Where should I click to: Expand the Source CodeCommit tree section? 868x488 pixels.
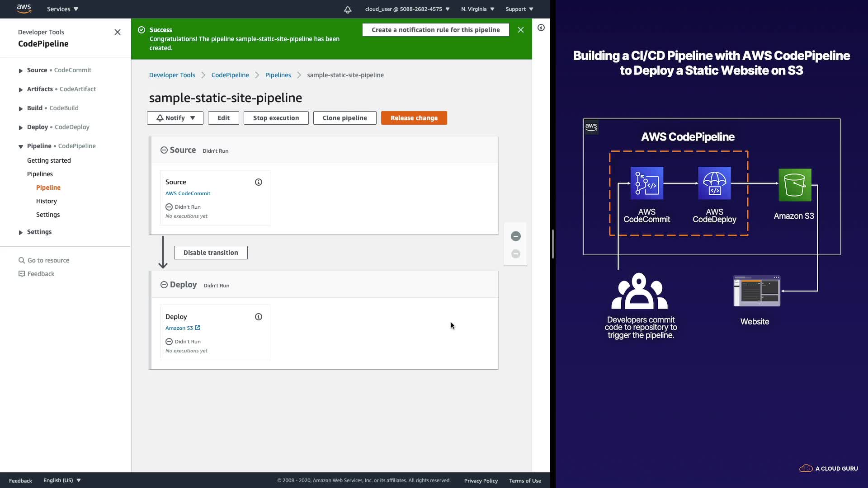(21, 70)
